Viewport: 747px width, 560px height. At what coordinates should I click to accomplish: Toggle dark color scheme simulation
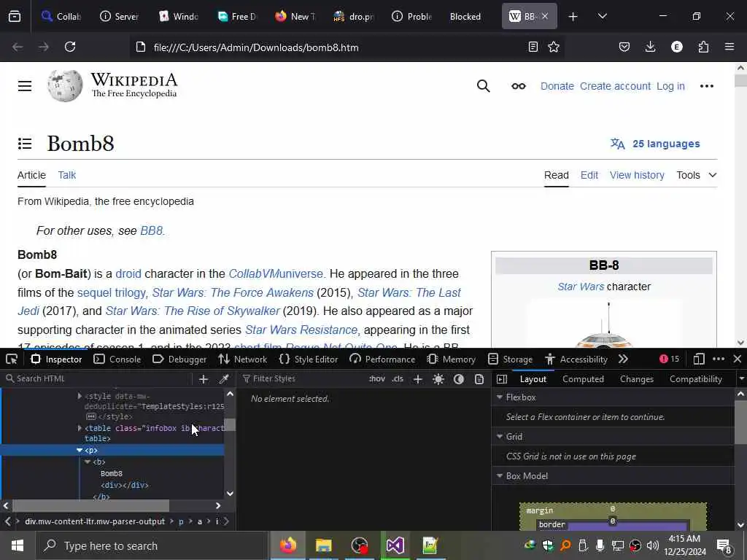point(459,379)
